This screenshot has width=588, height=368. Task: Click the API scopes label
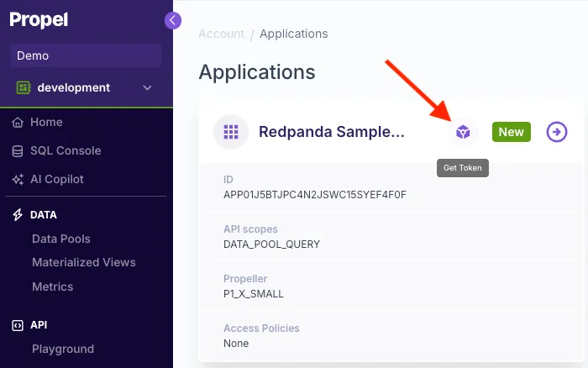click(x=250, y=229)
